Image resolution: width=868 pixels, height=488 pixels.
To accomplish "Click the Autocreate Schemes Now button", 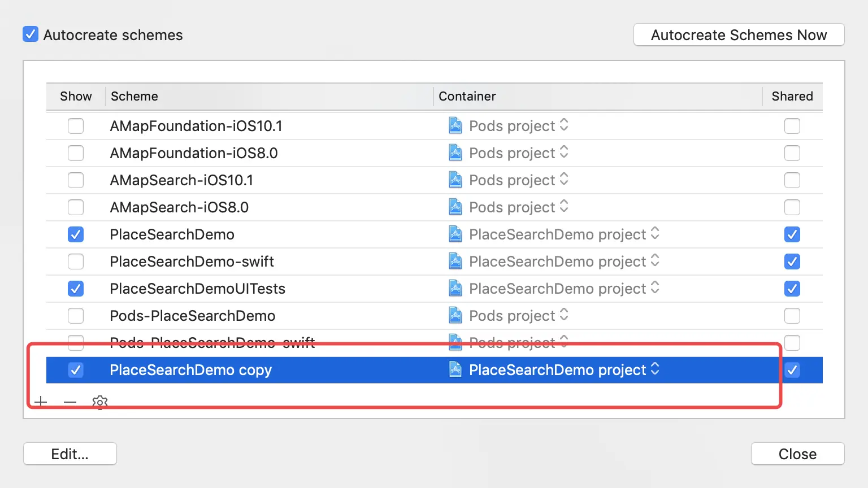I will pyautogui.click(x=739, y=35).
